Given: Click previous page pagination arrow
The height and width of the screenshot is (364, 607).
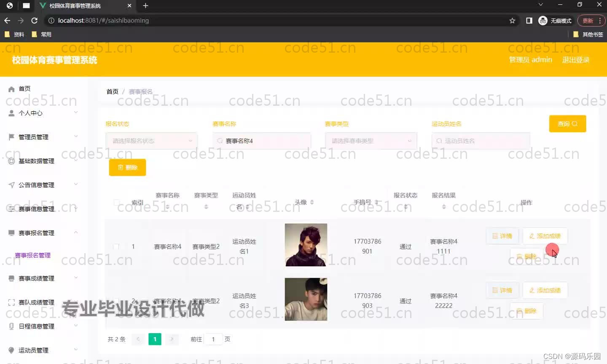Looking at the screenshot, I should [x=138, y=339].
